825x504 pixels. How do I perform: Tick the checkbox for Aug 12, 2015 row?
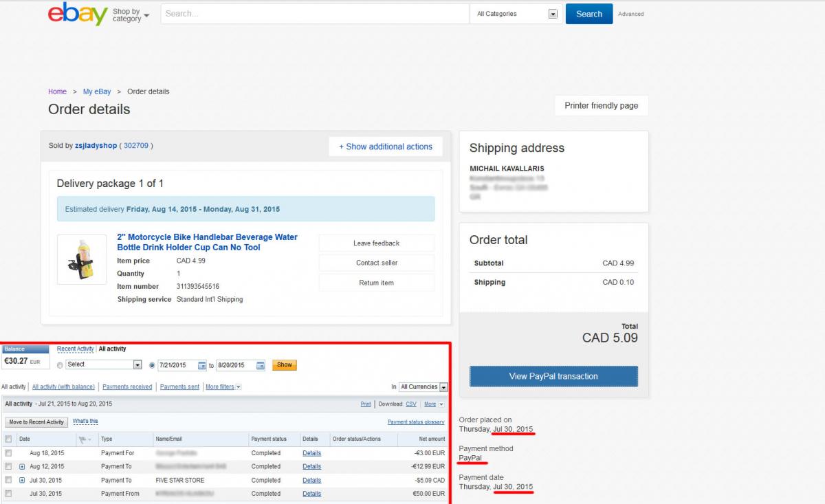8,466
